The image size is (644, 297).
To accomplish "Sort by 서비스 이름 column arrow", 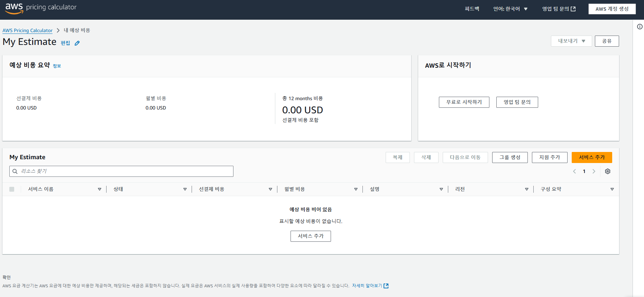I will [x=100, y=189].
